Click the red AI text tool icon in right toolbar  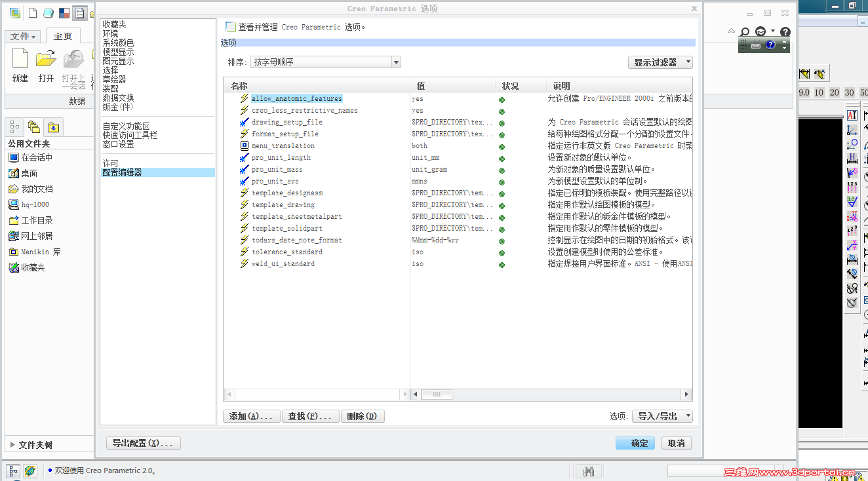click(852, 115)
